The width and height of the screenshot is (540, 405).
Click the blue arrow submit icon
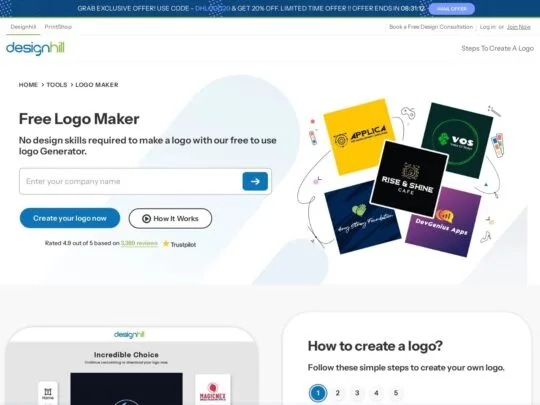pos(255,181)
